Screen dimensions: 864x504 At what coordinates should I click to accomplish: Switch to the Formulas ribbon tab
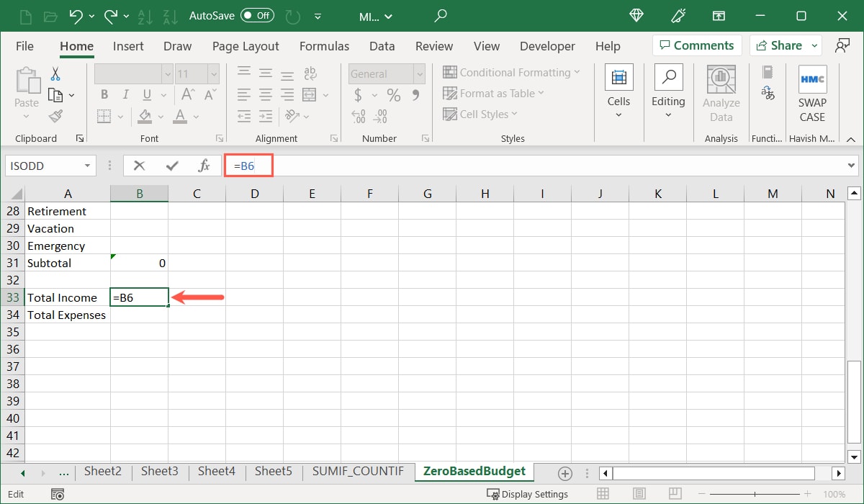[x=324, y=45]
